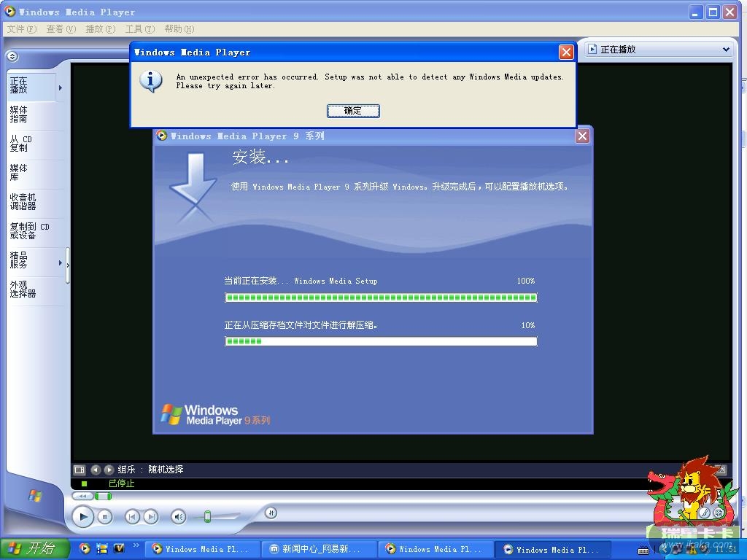Click the V quick launch icon

coord(119,548)
